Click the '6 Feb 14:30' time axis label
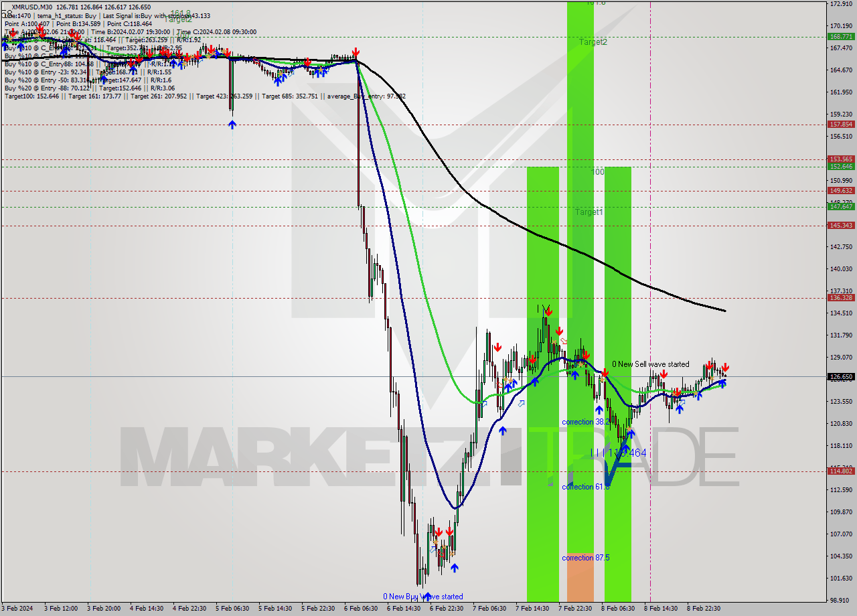 (x=403, y=609)
